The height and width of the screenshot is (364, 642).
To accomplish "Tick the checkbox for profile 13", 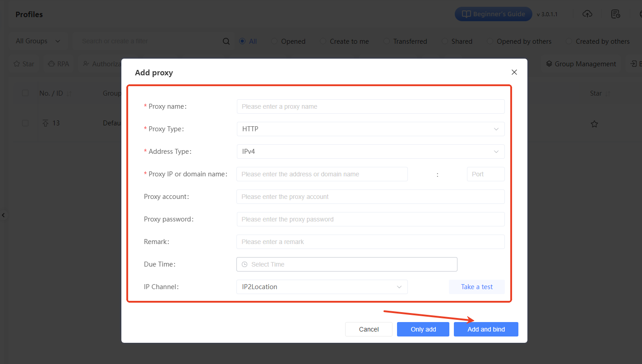I will (25, 123).
